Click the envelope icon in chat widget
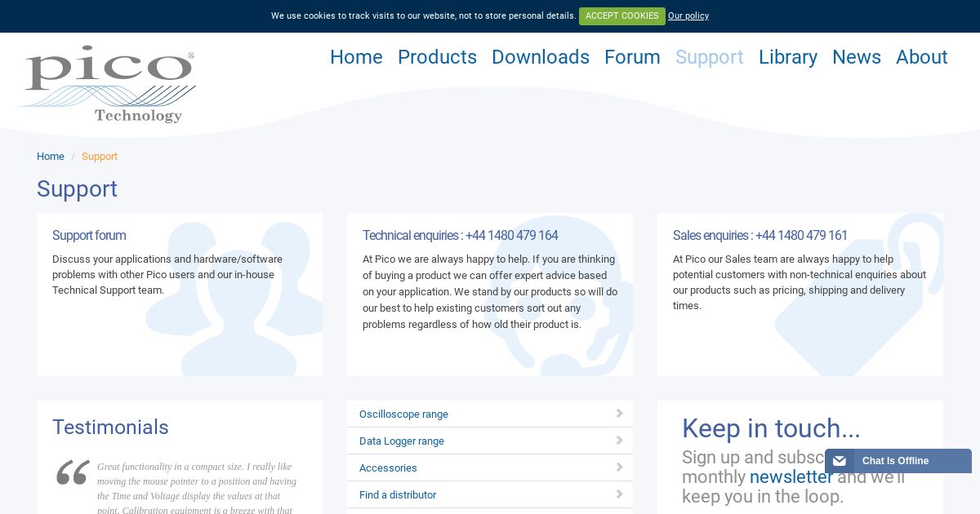This screenshot has height=514, width=980. click(x=840, y=461)
